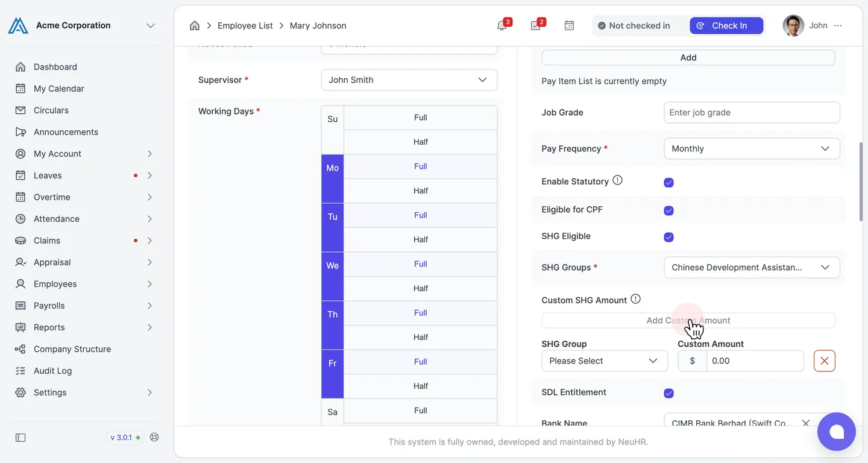Open the Supervisor dropdown showing John Smith

[409, 80]
